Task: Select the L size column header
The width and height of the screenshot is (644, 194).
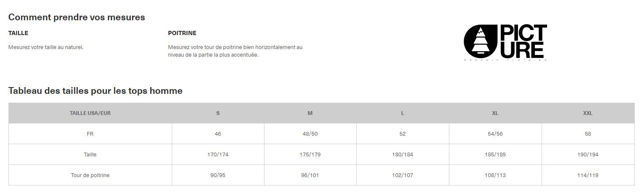Action: point(402,113)
